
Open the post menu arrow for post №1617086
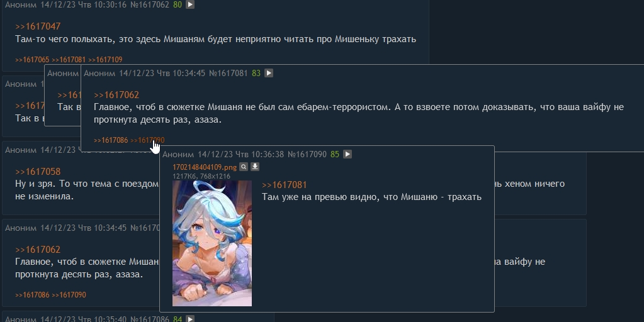(x=189, y=319)
